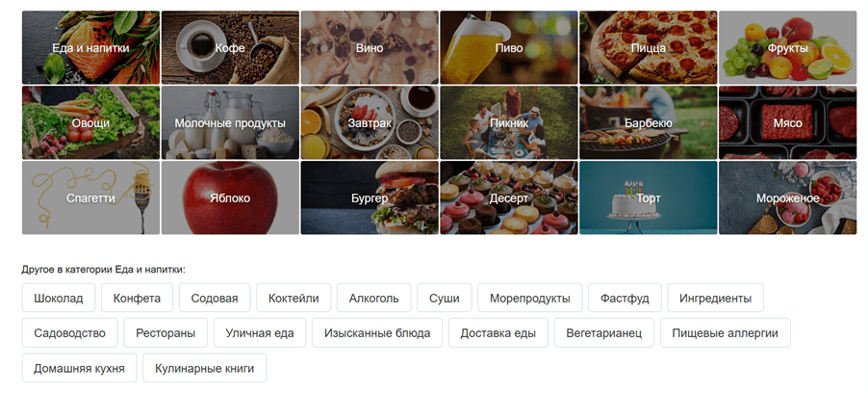
Task: Open the Мороженое category tile
Action: 788,197
